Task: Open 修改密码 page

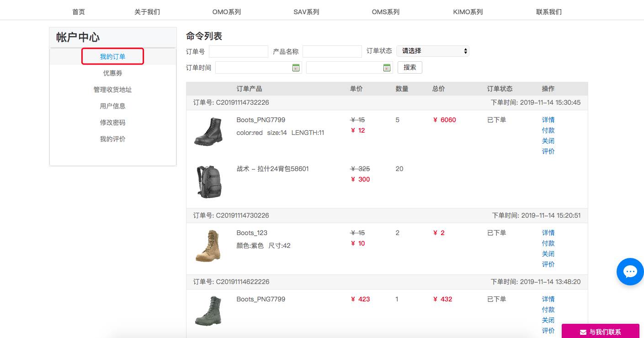Action: coord(113,122)
